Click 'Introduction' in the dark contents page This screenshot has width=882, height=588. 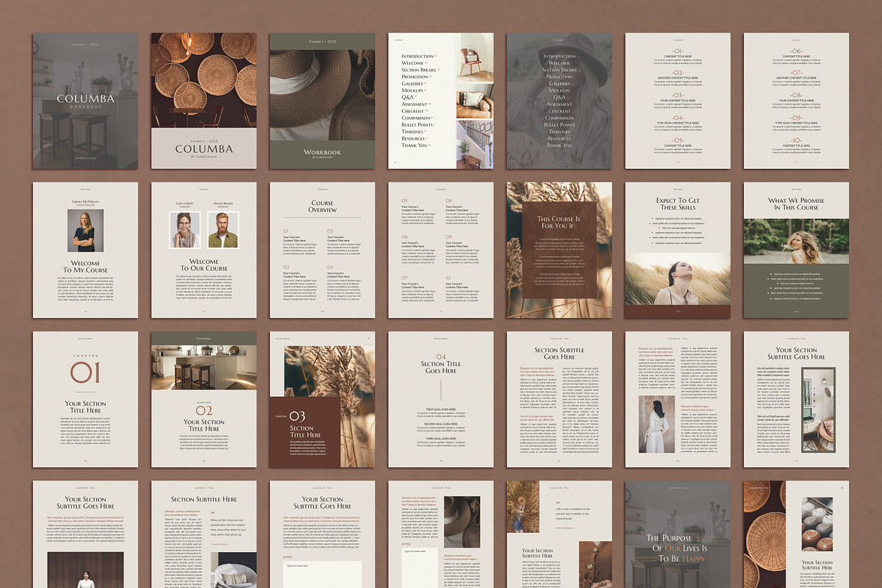pos(559,56)
